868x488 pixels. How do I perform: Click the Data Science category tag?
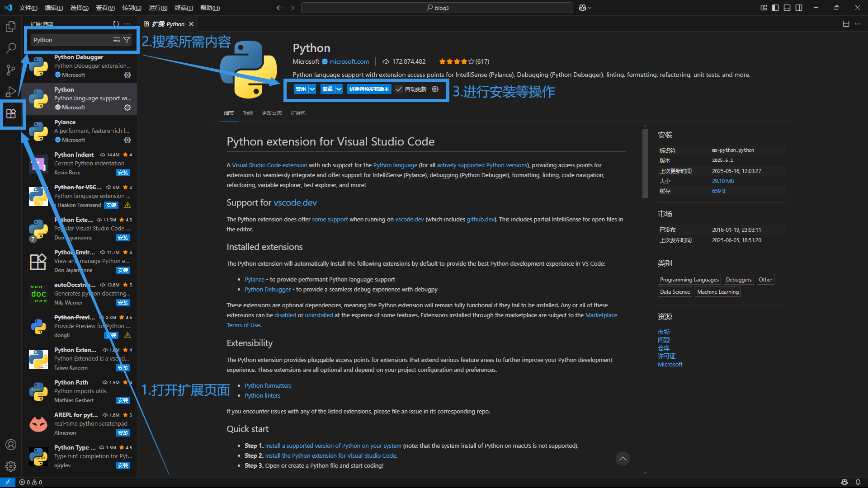tap(675, 292)
